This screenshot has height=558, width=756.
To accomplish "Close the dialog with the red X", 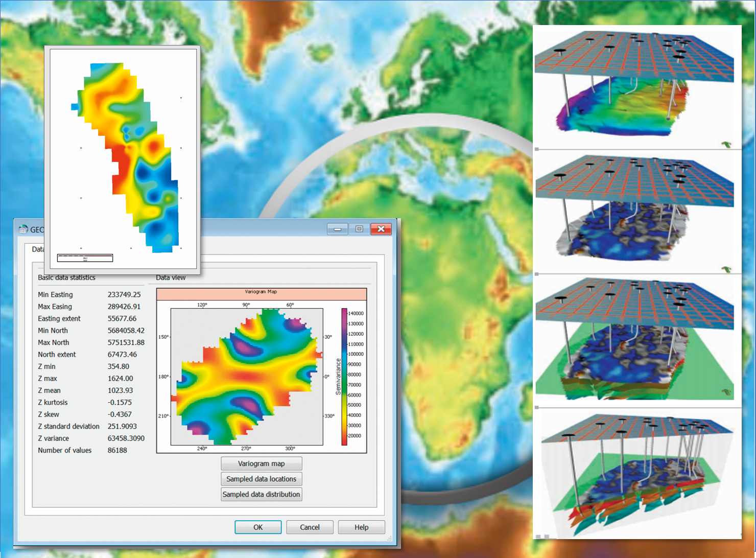I will coord(381,229).
